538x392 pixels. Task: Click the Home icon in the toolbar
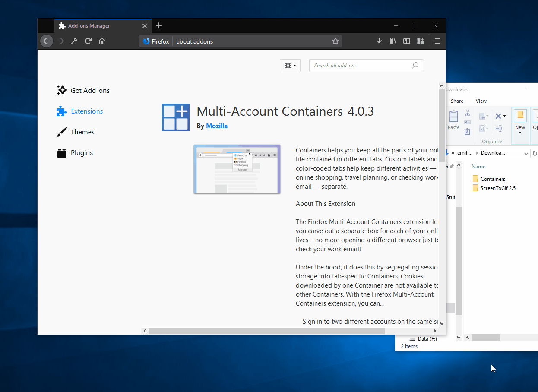point(101,41)
